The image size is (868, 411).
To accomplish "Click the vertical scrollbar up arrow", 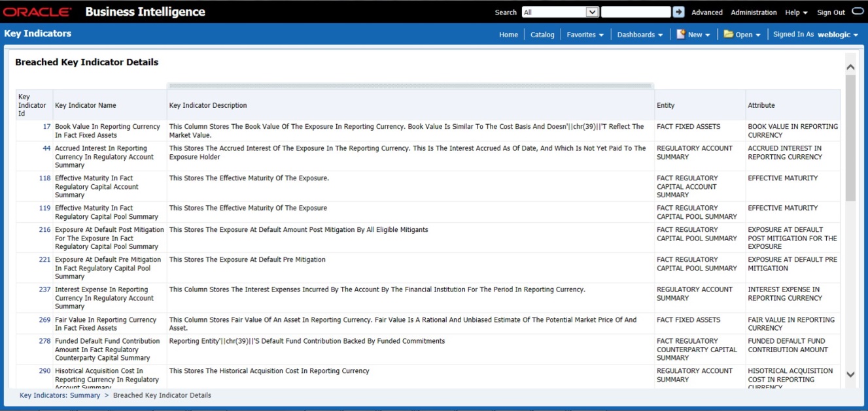I will (x=850, y=67).
